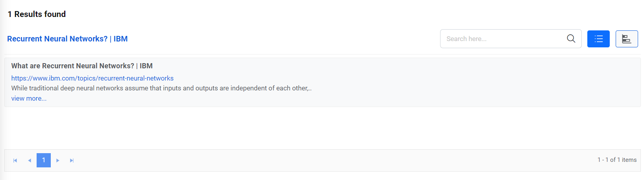Open the ibm.com recurrent-neural-networks URL
Viewport: 644px width, 180px height.
coord(93,78)
